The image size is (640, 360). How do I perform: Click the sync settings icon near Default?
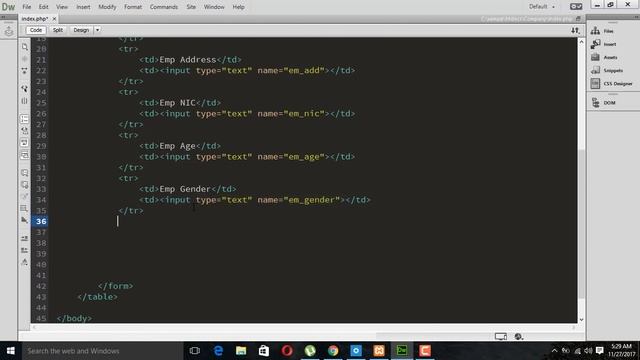coord(576,7)
